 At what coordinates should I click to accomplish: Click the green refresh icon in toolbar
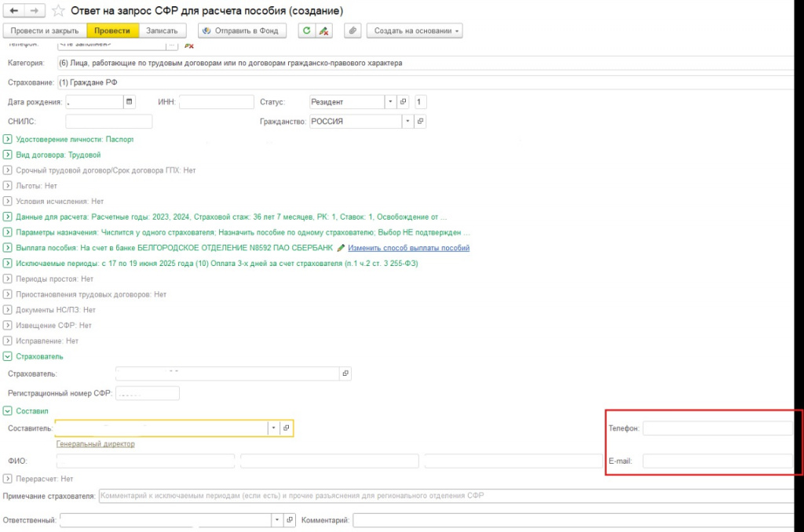pyautogui.click(x=306, y=31)
